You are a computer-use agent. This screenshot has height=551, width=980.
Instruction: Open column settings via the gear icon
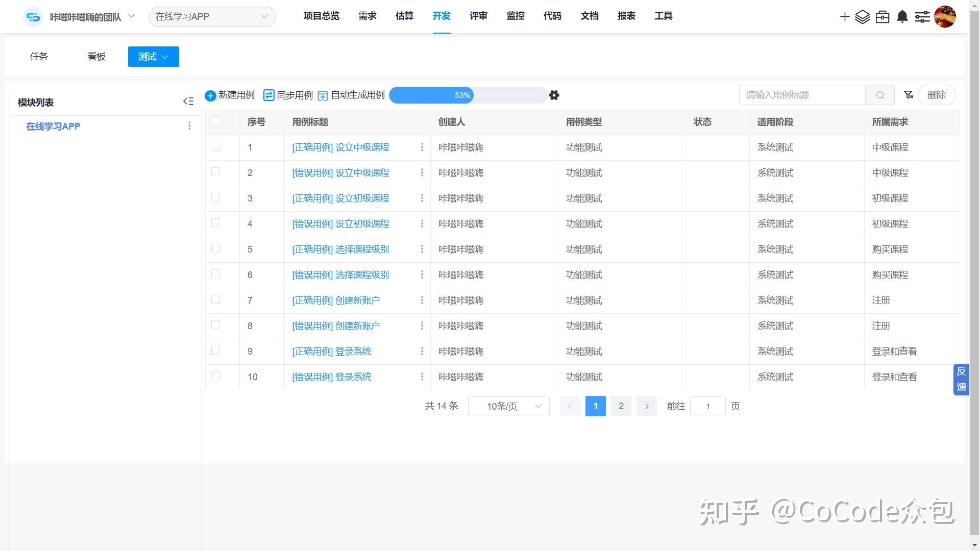554,95
